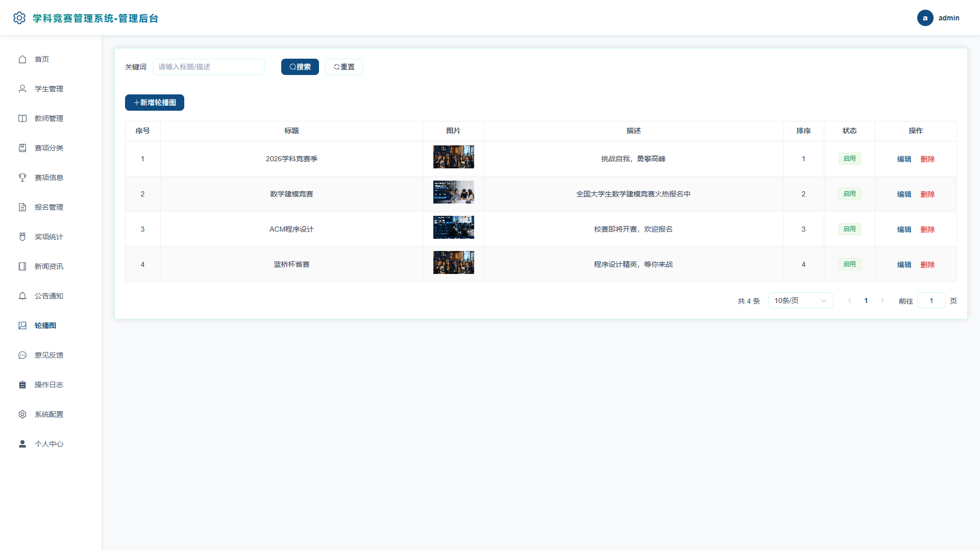
Task: Click the 系统配置 gear icon
Action: coord(22,414)
